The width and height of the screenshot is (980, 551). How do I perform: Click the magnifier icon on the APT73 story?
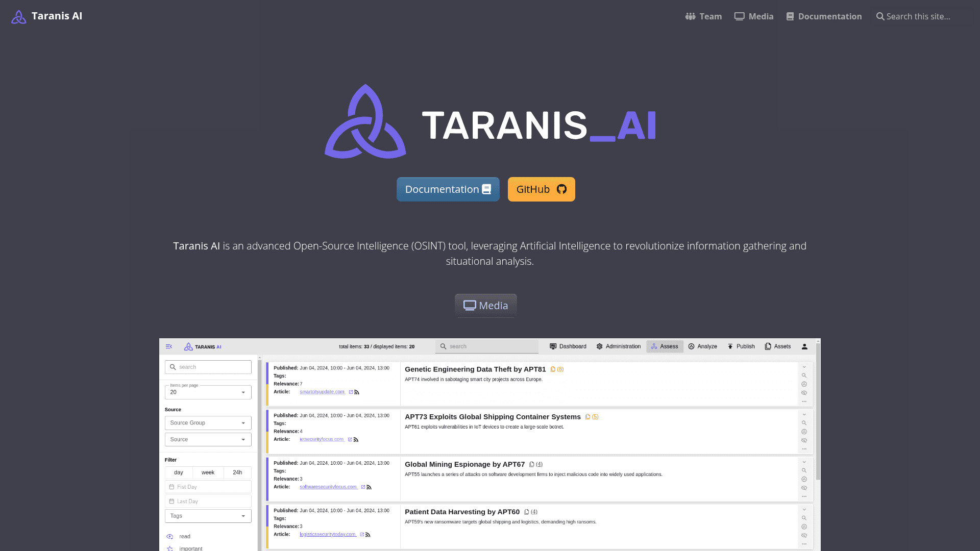coord(804,423)
